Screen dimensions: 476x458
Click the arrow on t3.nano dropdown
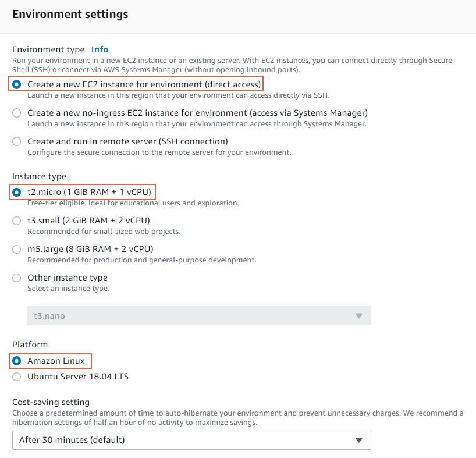point(359,316)
